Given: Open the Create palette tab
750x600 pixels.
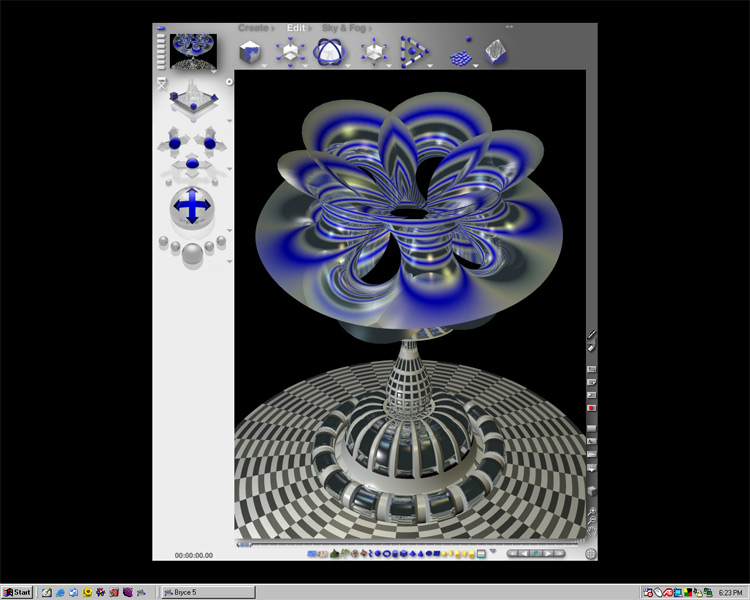Looking at the screenshot, I should (254, 28).
